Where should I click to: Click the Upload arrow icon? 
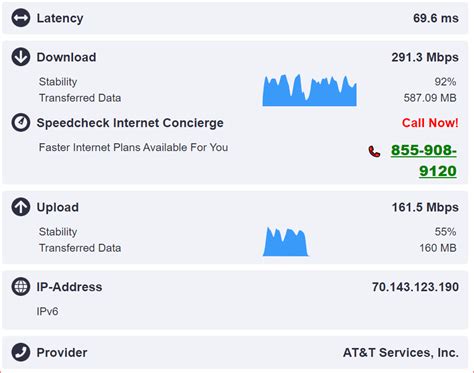point(21,207)
